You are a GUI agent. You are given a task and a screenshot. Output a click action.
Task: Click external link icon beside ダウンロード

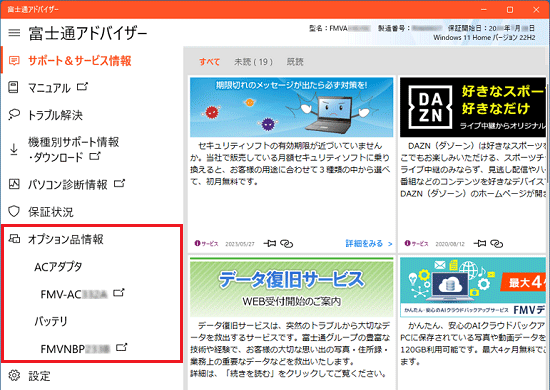(95, 156)
